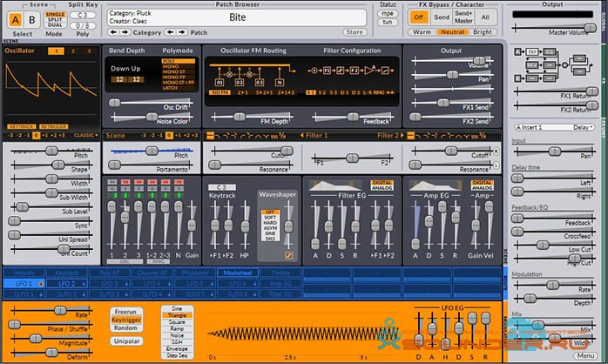Select comb filter type for Filter 1

click(x=274, y=135)
